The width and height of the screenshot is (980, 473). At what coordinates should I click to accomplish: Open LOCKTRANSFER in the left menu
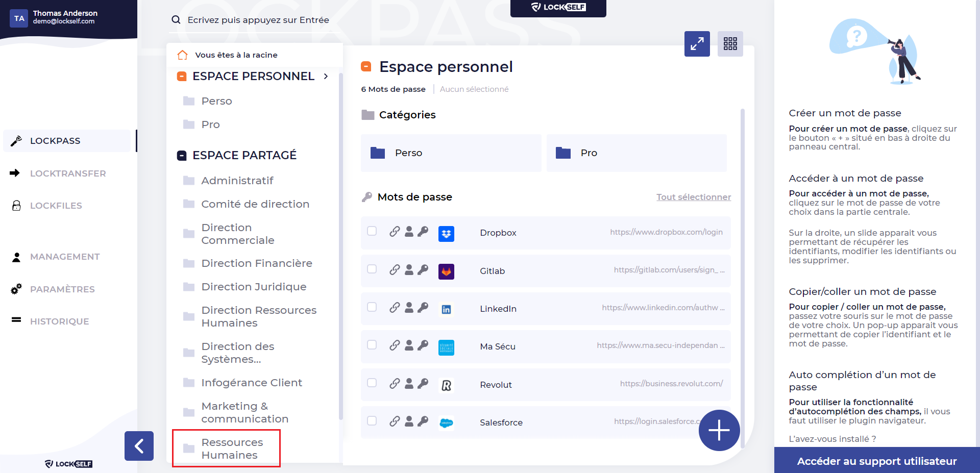[x=68, y=173]
